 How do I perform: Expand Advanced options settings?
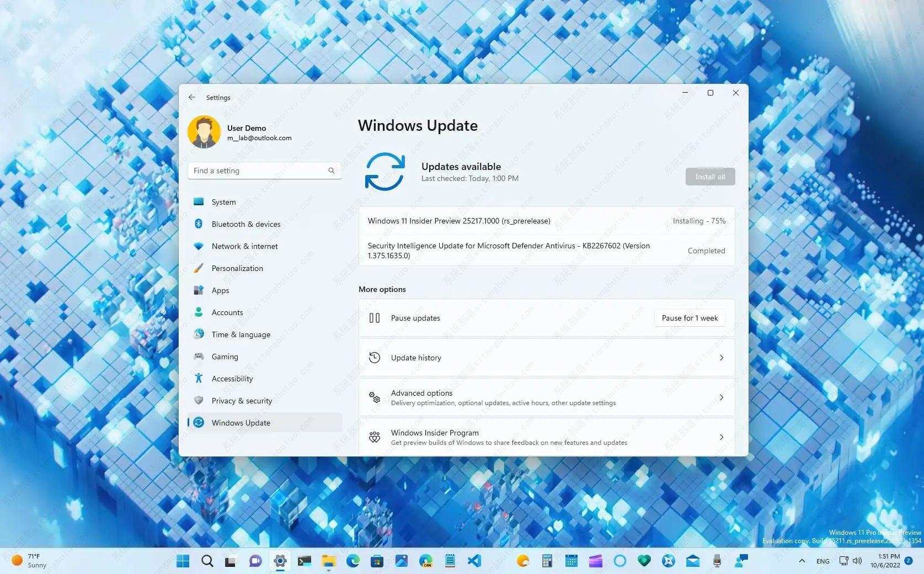pyautogui.click(x=721, y=397)
